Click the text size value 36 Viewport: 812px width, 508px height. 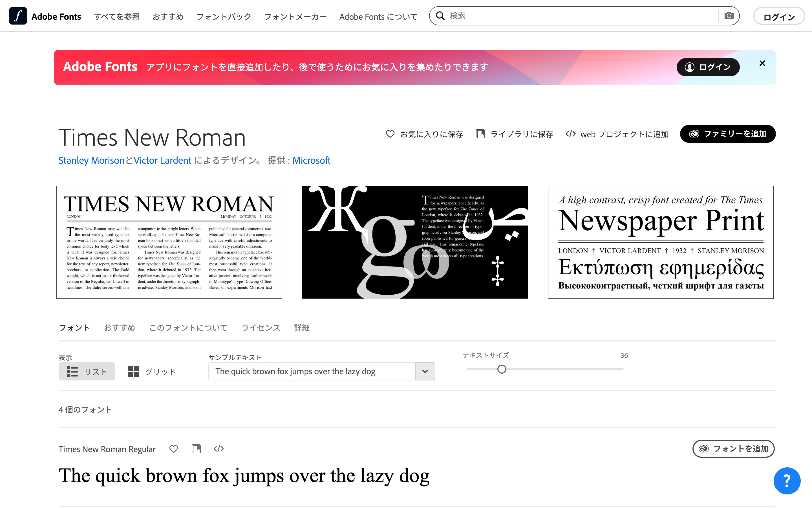(624, 356)
